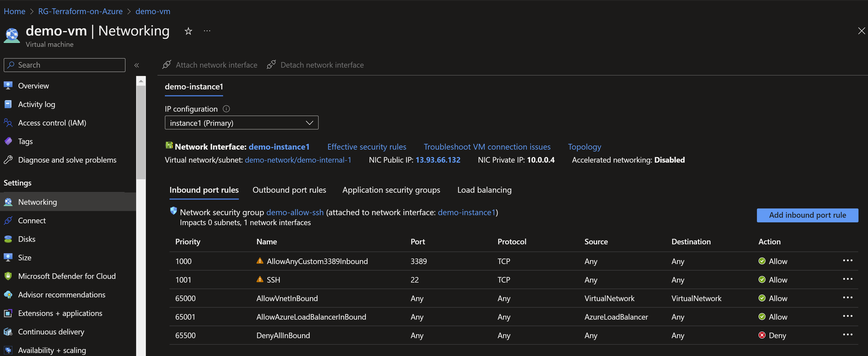Click the Overview monitor icon
This screenshot has height=356, width=868.
(x=8, y=85)
